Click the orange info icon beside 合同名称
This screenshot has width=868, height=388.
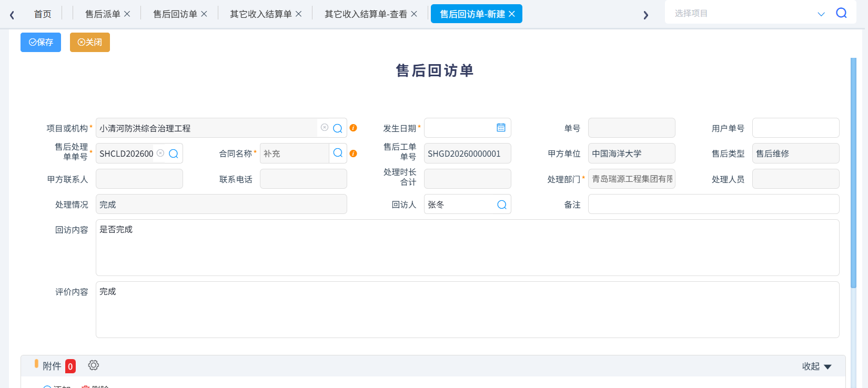[x=354, y=154]
